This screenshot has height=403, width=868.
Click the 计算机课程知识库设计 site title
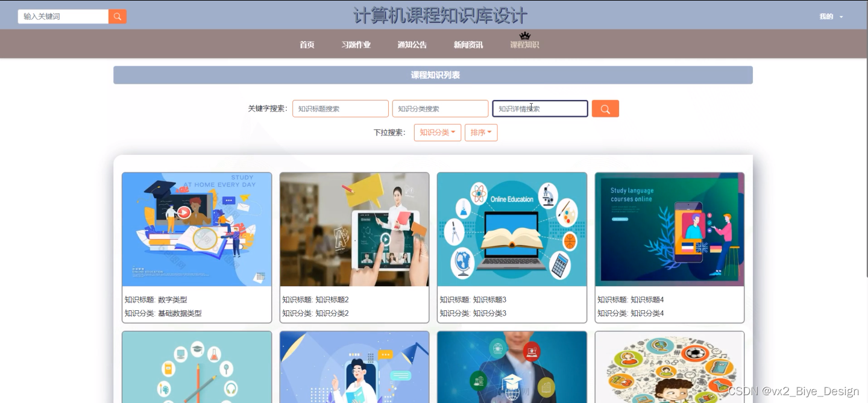click(x=441, y=15)
